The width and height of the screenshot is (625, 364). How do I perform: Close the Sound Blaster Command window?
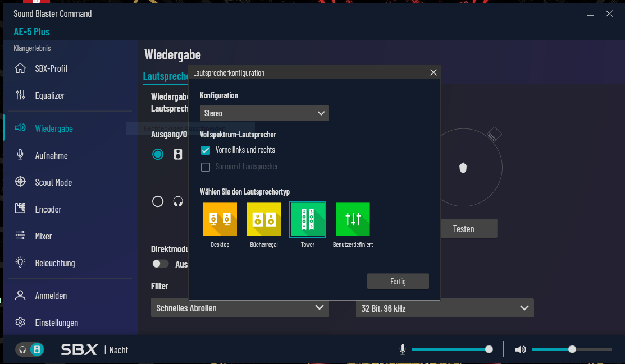point(609,14)
